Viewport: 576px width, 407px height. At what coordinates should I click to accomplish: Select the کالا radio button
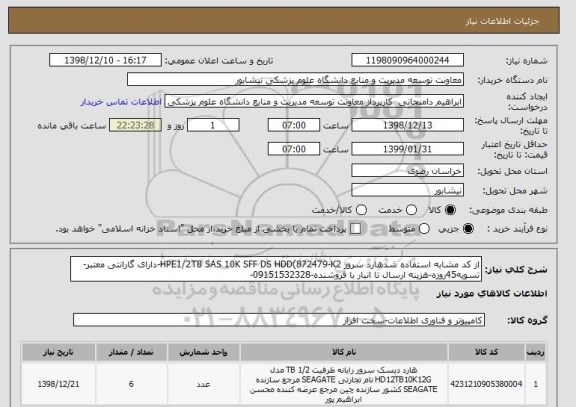(x=450, y=210)
